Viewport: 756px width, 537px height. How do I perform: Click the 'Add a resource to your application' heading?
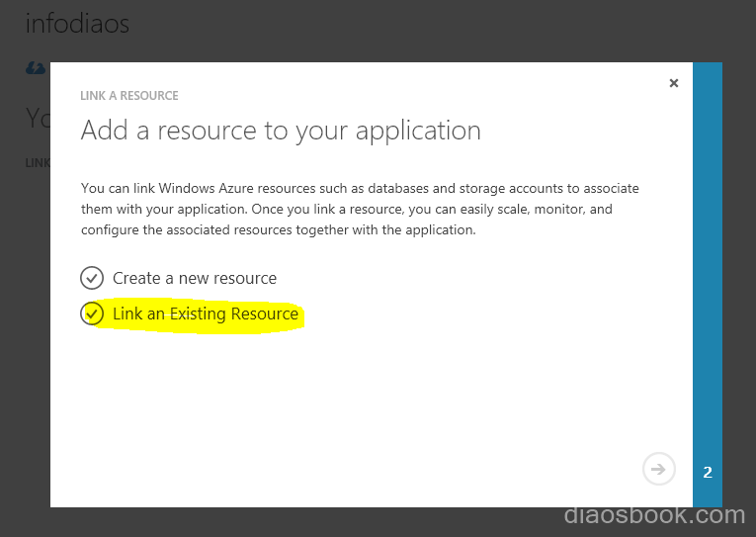(x=281, y=131)
